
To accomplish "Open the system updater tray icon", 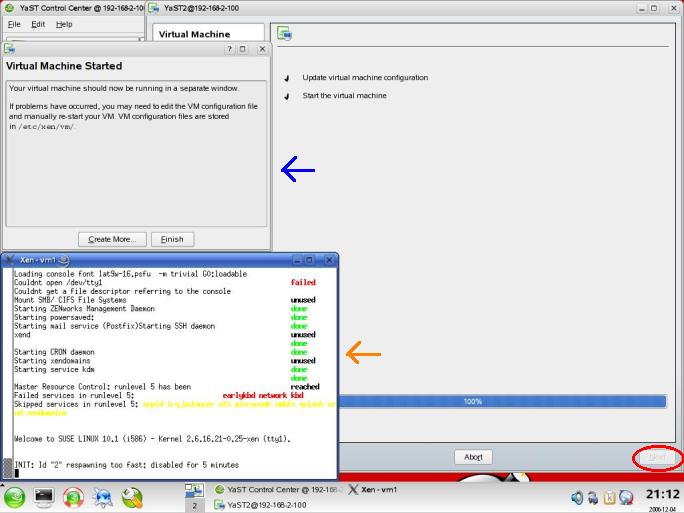I will coord(593,497).
